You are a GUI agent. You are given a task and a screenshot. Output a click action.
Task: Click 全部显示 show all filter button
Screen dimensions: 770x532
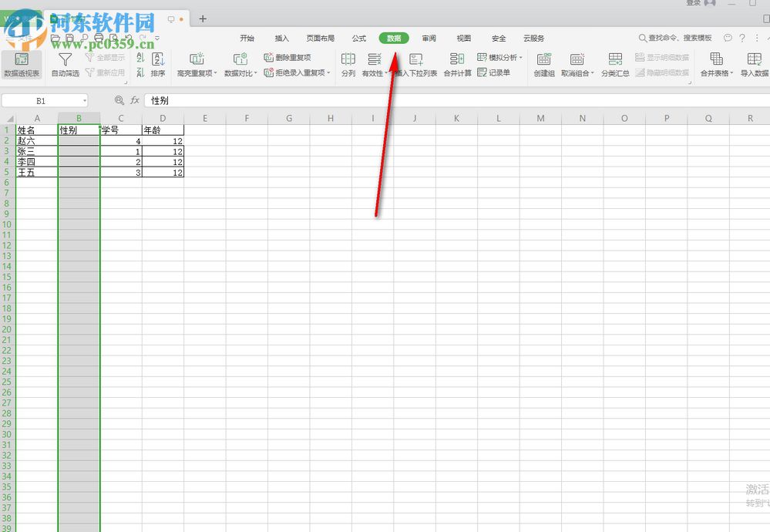pos(105,58)
